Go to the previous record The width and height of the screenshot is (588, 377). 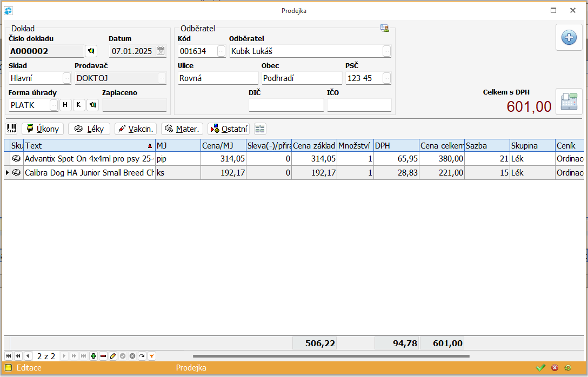[x=28, y=356]
